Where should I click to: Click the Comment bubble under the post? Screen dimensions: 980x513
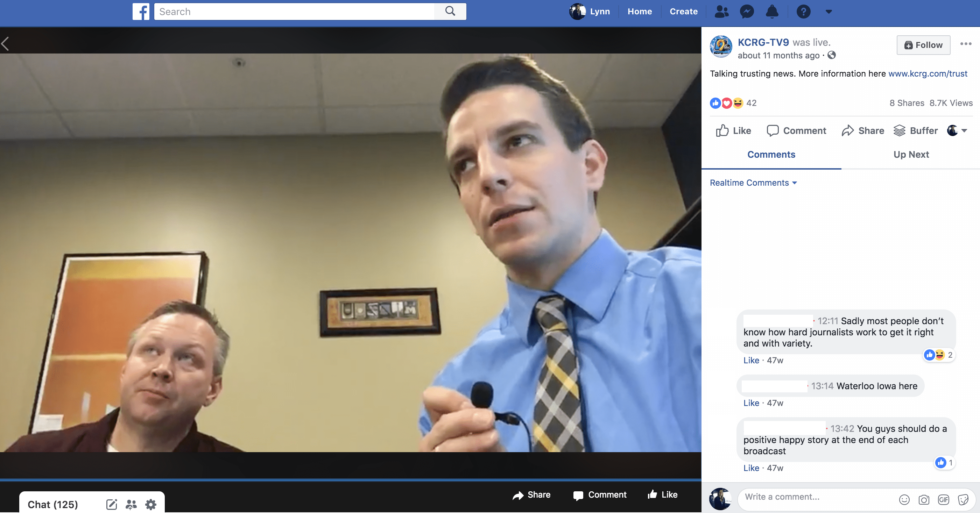(796, 130)
